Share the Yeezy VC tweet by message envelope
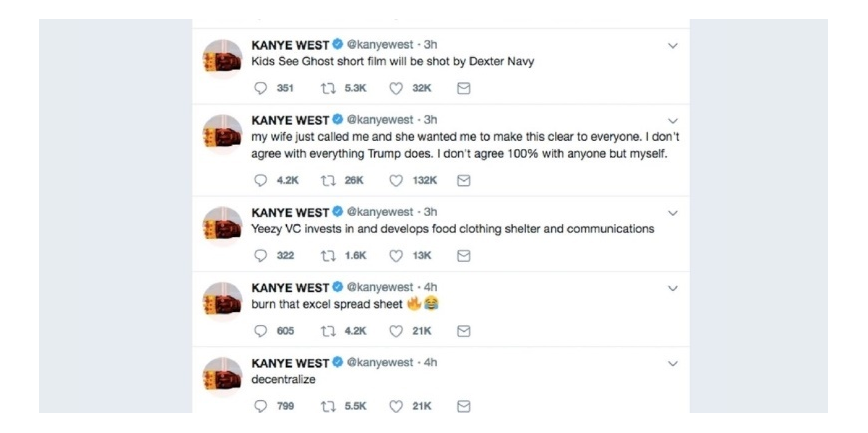 pyautogui.click(x=464, y=256)
